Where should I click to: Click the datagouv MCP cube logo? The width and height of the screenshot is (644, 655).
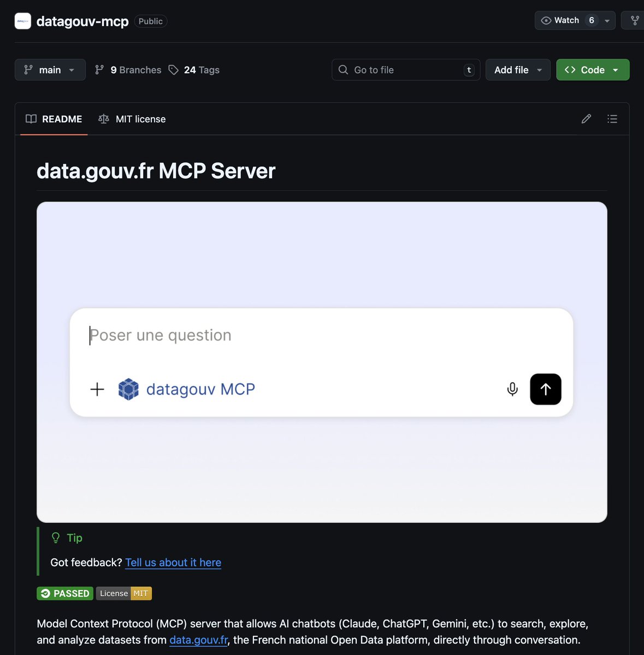128,389
